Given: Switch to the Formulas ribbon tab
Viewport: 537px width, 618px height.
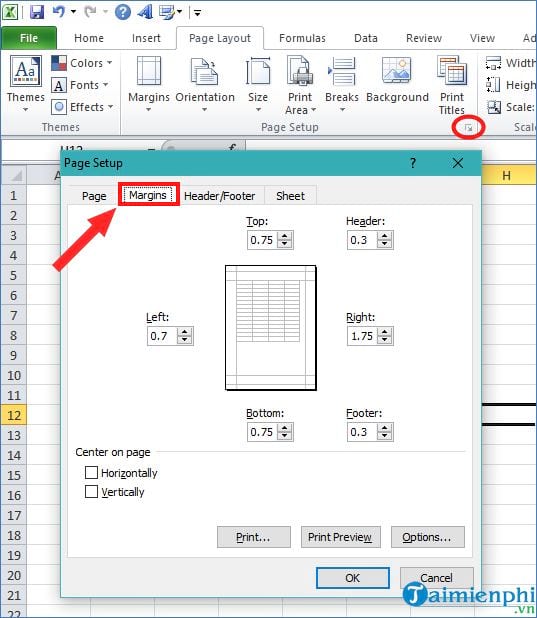Looking at the screenshot, I should 302,38.
